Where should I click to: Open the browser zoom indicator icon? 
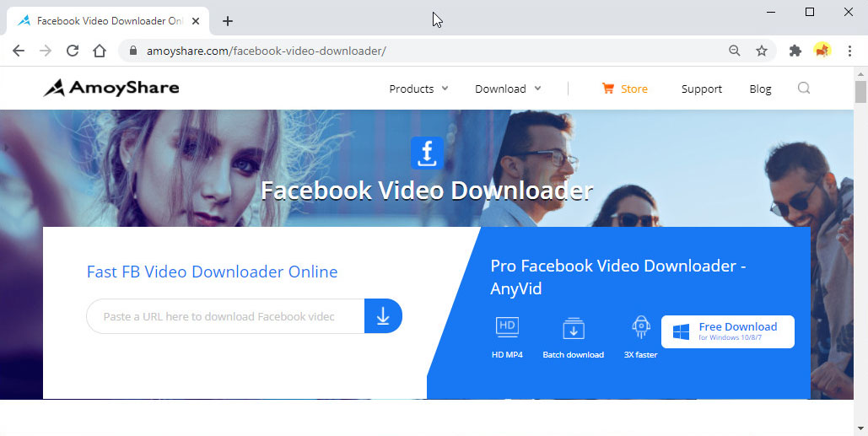[x=735, y=51]
